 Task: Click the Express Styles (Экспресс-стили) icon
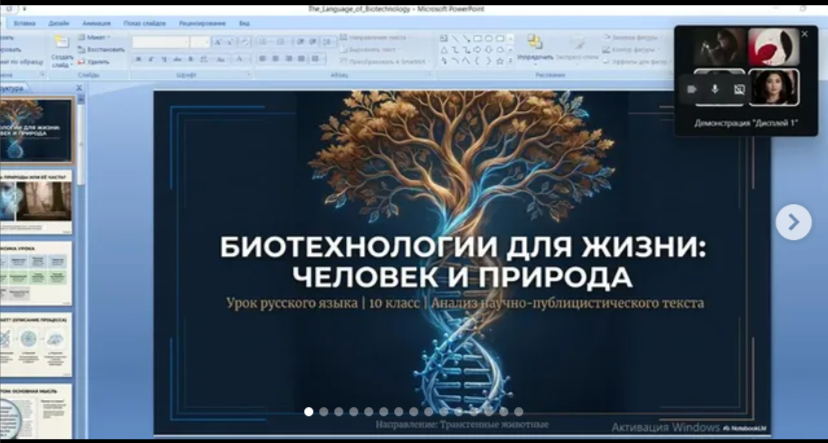(x=580, y=48)
